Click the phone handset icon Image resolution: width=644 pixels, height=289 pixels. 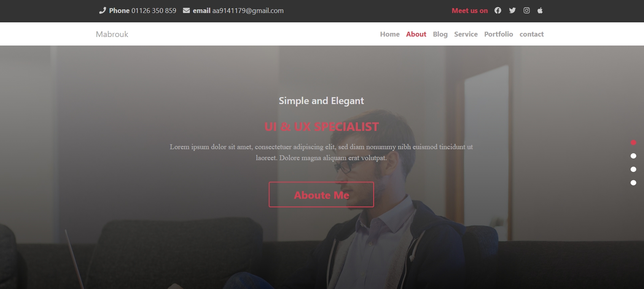pos(102,11)
